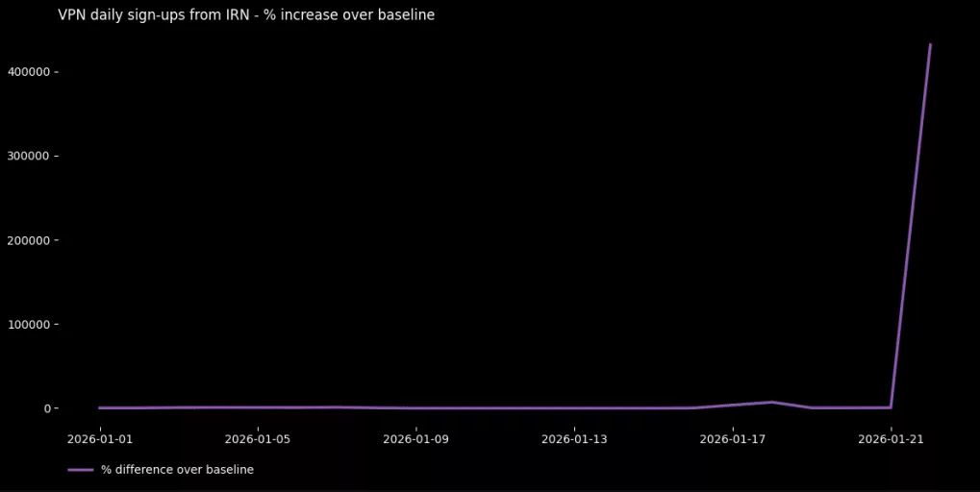Click the 2026-01-05 x-axis date label
This screenshot has width=980, height=492.
click(258, 439)
